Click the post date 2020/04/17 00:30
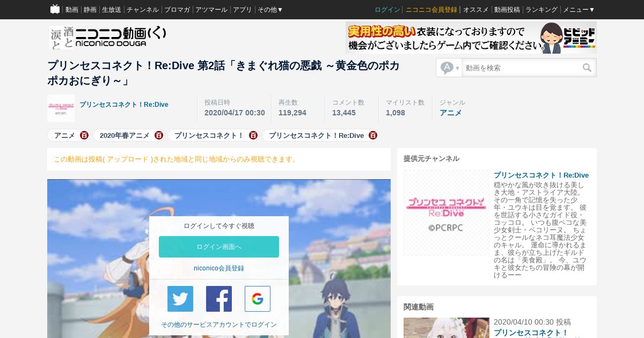Screen dimensions: 644x338 coord(235,113)
